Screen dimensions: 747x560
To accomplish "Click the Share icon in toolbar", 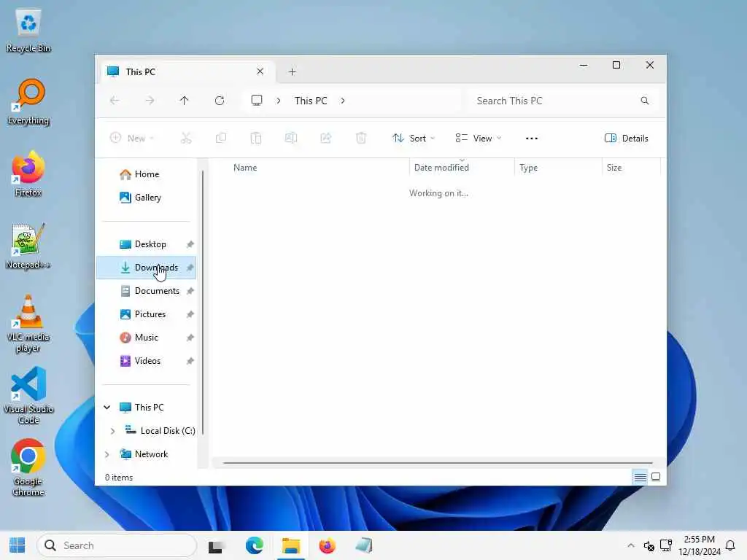I will (326, 138).
